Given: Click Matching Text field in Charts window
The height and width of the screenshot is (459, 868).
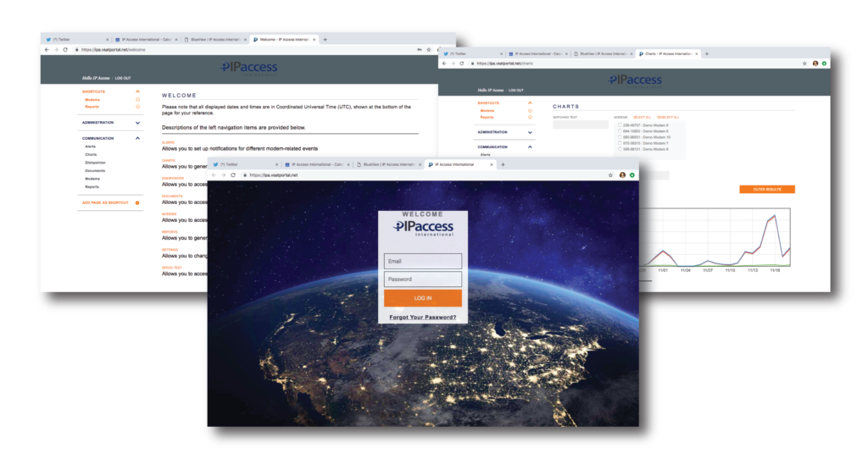Looking at the screenshot, I should coord(580,125).
